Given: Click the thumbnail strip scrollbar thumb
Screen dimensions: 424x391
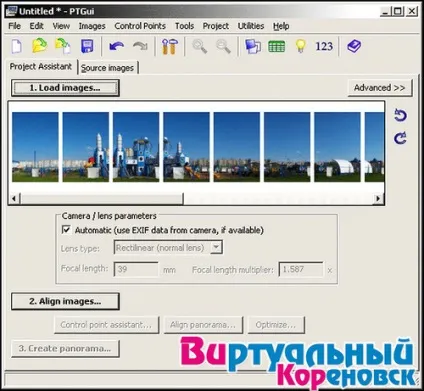Looking at the screenshot, I should [x=102, y=198].
